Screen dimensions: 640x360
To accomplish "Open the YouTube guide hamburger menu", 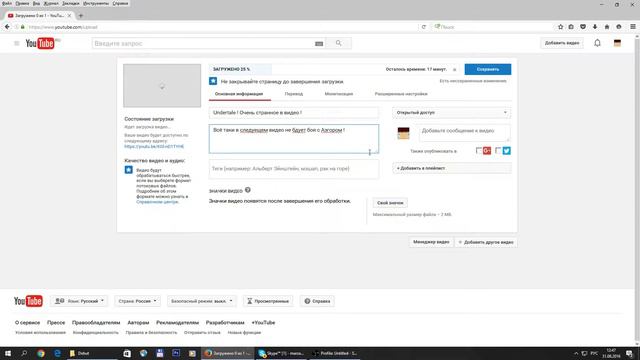I will [16, 43].
